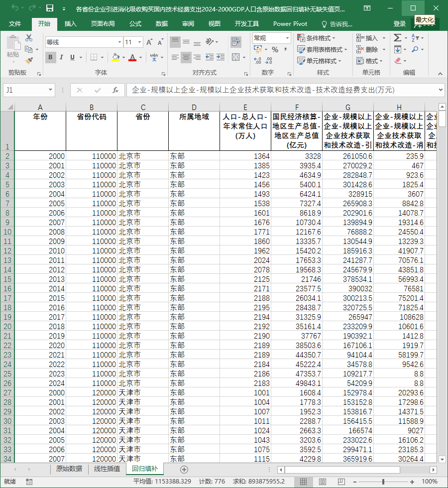Click the AutoSum sigma icon
Image resolution: width=448 pixels, height=488 pixels.
[x=397, y=38]
